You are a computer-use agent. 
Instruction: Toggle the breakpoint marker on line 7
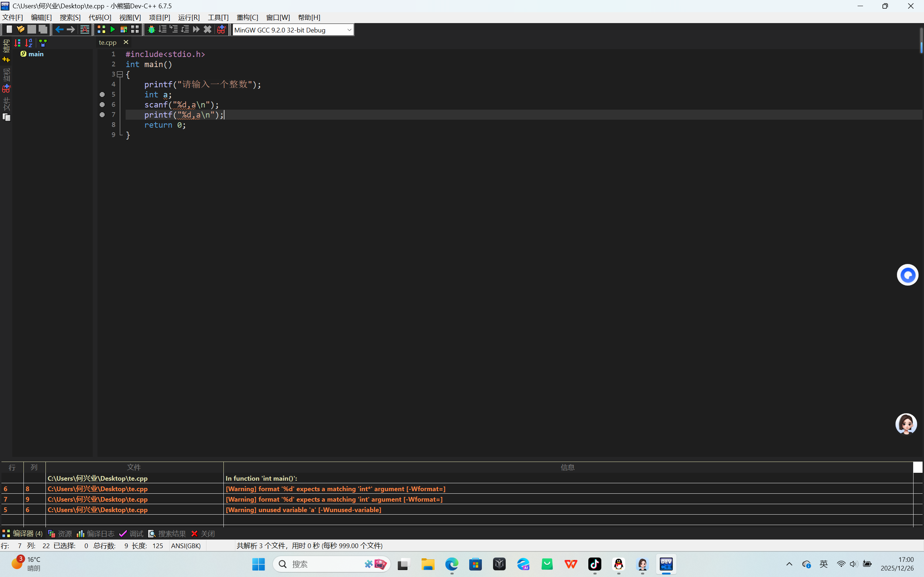[102, 114]
